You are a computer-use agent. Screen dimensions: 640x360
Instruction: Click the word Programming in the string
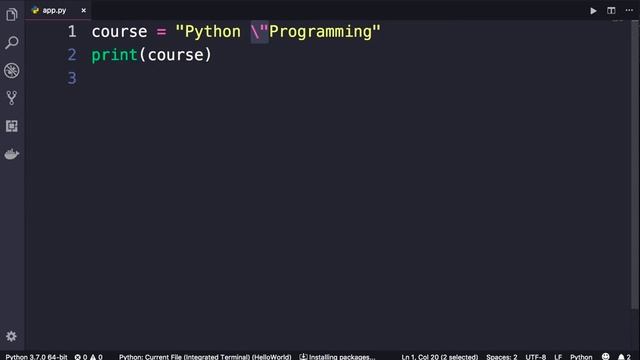point(320,31)
